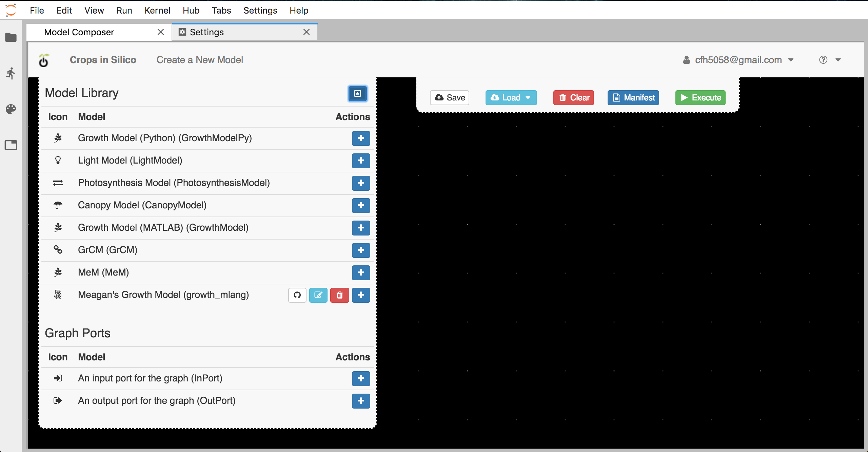This screenshot has width=868, height=452.
Task: Click the Light Model bulb icon
Action: pyautogui.click(x=57, y=160)
